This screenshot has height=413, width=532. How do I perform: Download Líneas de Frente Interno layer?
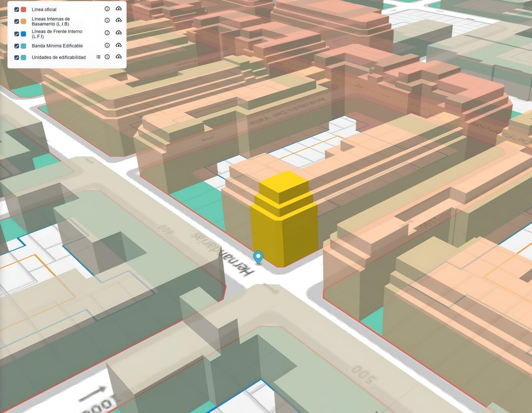point(119,33)
